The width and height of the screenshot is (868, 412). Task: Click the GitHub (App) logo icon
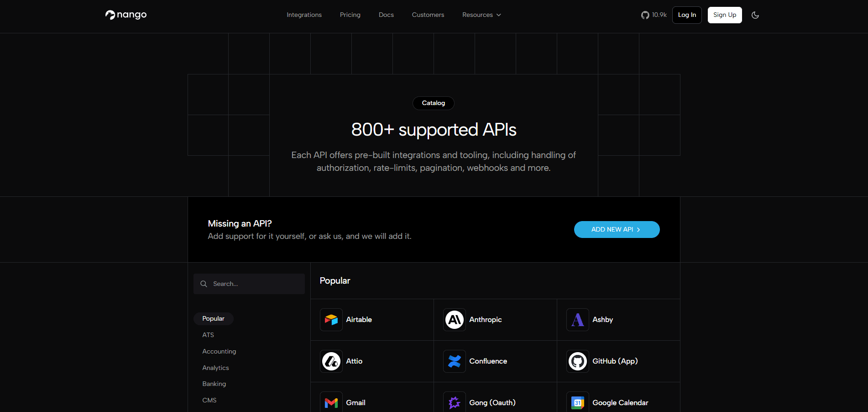(578, 361)
